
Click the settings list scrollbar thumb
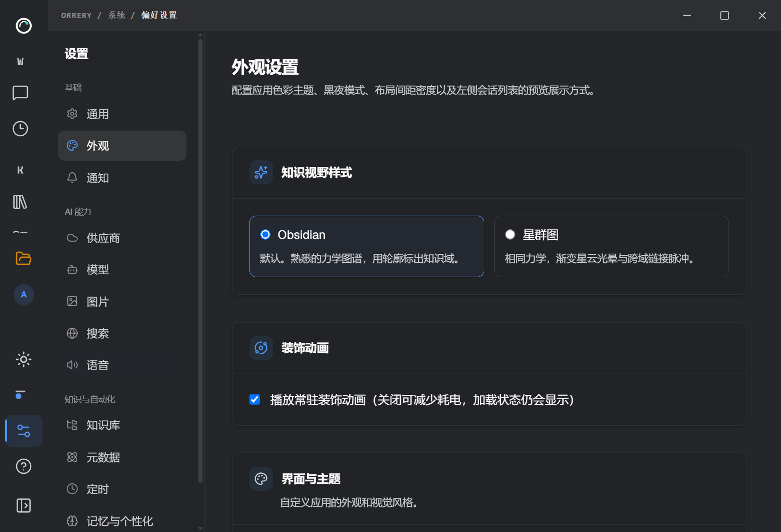(x=200, y=260)
